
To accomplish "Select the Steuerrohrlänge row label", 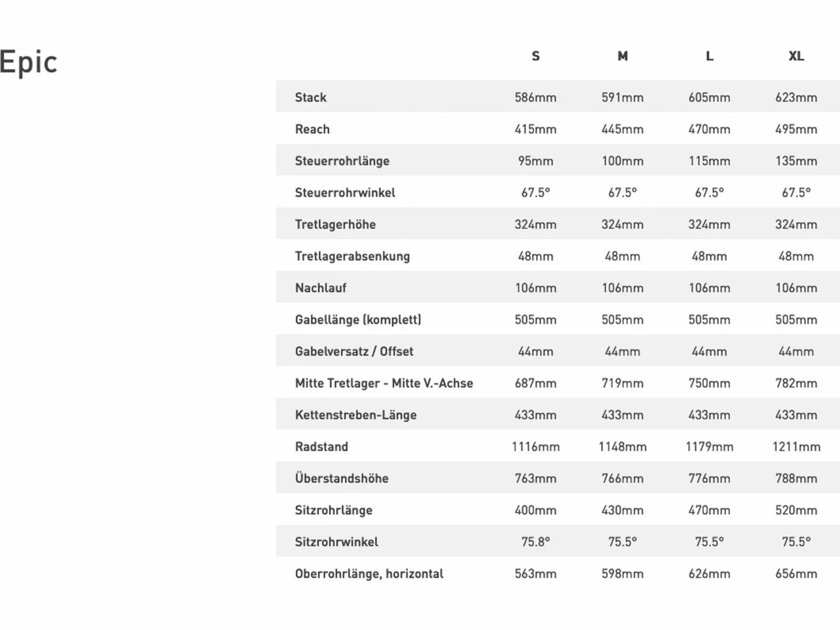I will tap(342, 161).
